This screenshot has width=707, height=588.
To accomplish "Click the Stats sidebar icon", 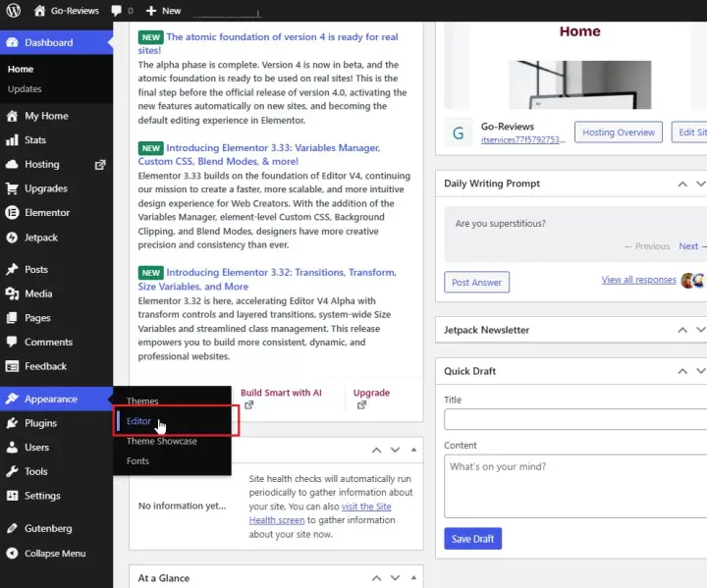I will [12, 140].
